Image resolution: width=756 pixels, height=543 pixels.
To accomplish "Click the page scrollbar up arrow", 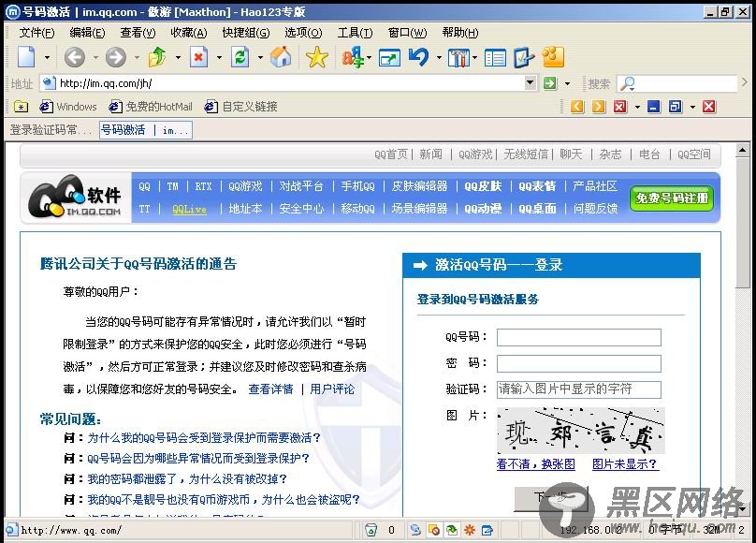I will point(742,151).
